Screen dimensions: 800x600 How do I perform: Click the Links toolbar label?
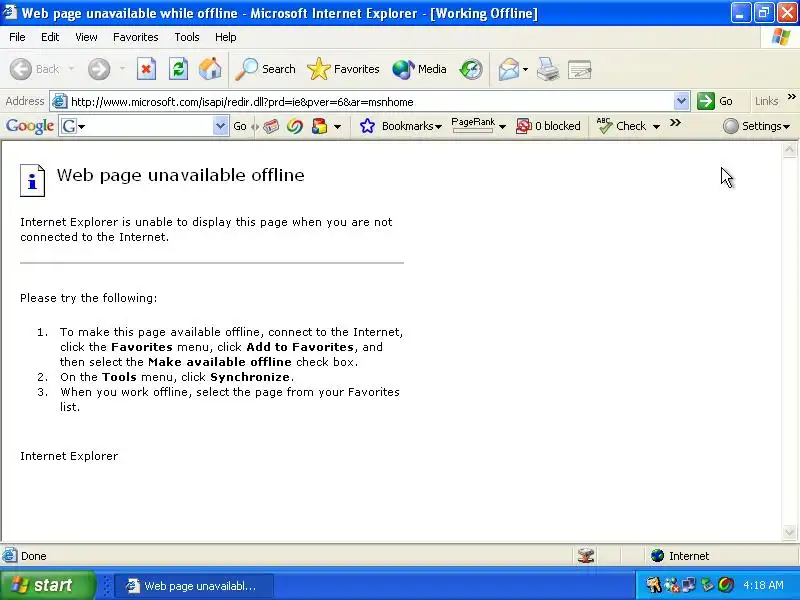[766, 101]
